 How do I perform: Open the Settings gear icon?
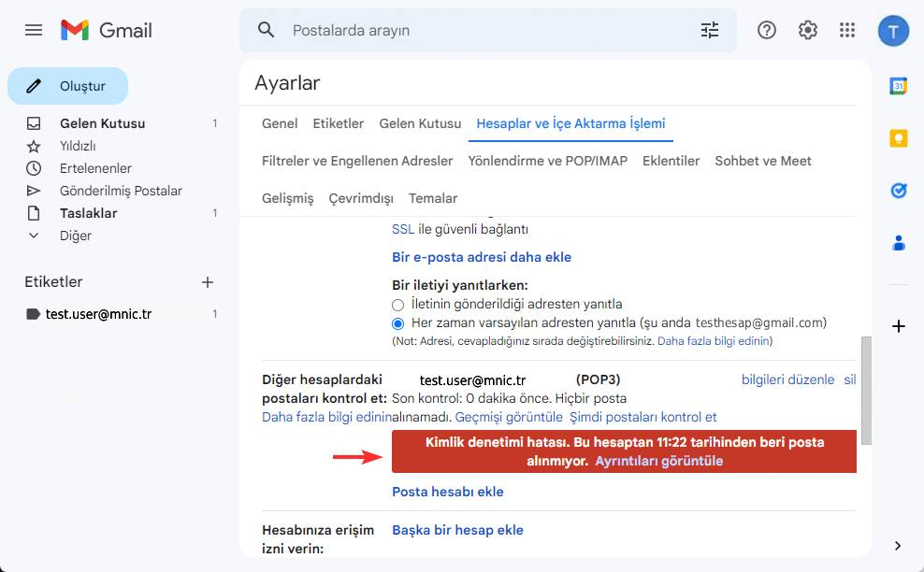(808, 30)
